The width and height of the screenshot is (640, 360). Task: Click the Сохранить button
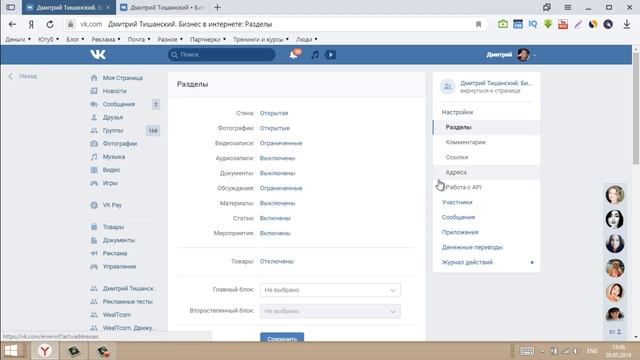282,338
